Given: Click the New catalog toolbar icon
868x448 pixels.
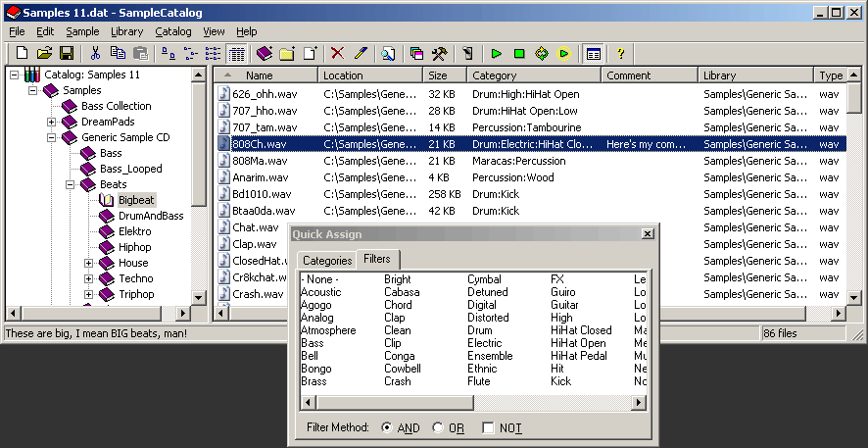Looking at the screenshot, I should tap(22, 53).
